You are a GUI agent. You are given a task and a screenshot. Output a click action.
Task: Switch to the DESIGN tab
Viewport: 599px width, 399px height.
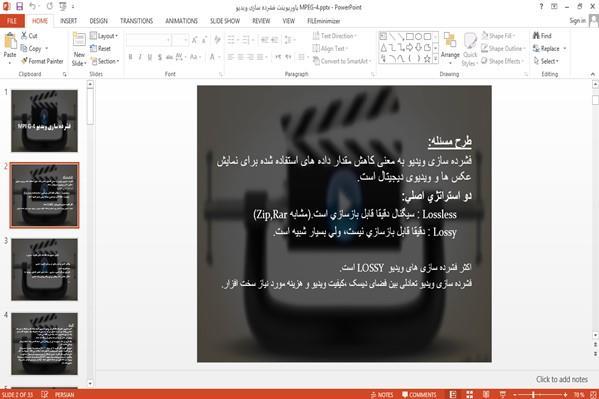99,21
